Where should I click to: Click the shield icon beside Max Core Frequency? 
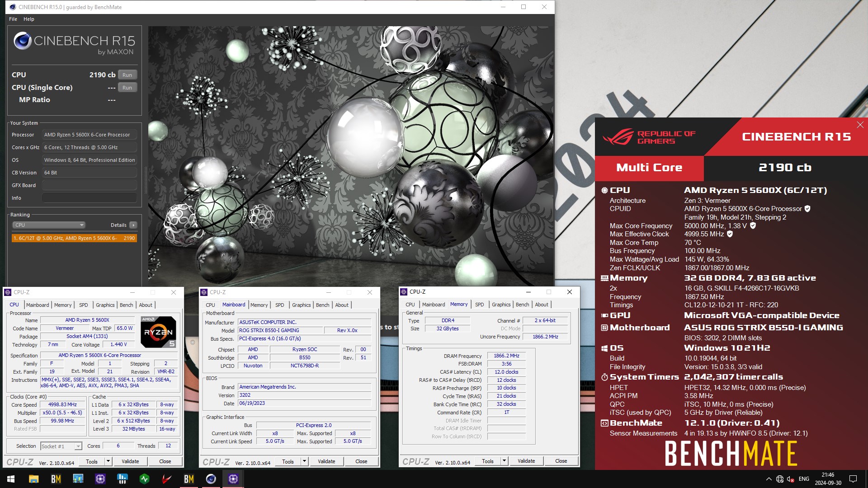pyautogui.click(x=753, y=225)
